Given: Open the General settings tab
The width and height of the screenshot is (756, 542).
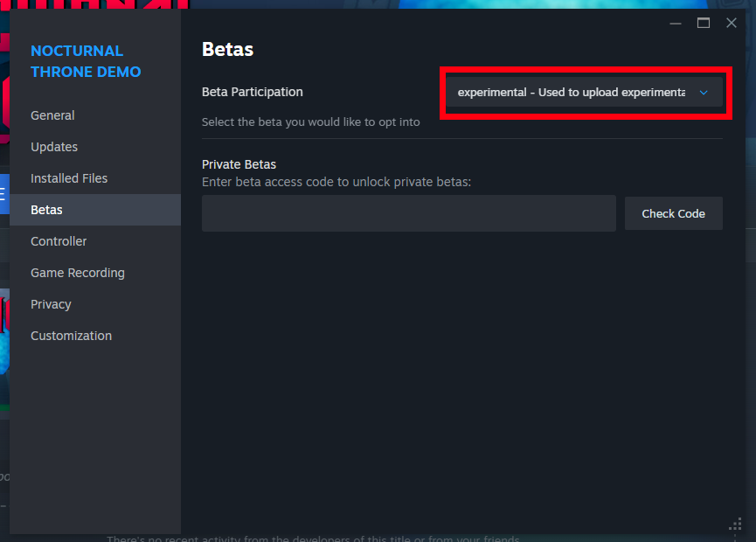Looking at the screenshot, I should [x=52, y=115].
